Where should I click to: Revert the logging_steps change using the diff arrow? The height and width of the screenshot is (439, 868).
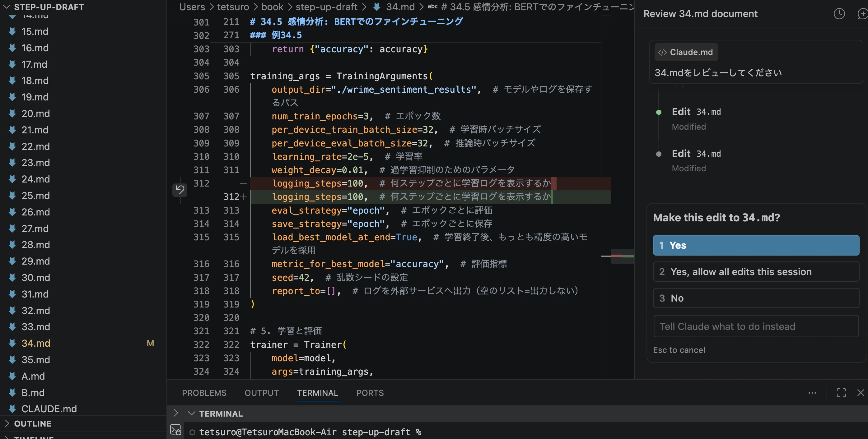pos(180,190)
